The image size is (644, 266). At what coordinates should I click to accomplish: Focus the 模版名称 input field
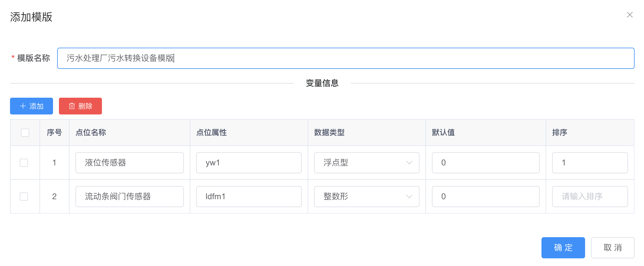click(346, 58)
